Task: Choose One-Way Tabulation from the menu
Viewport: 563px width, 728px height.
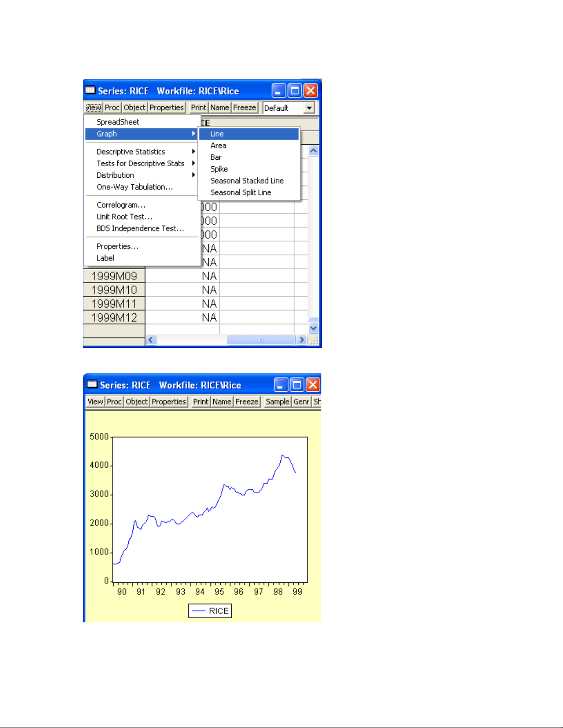Action: coord(142,187)
